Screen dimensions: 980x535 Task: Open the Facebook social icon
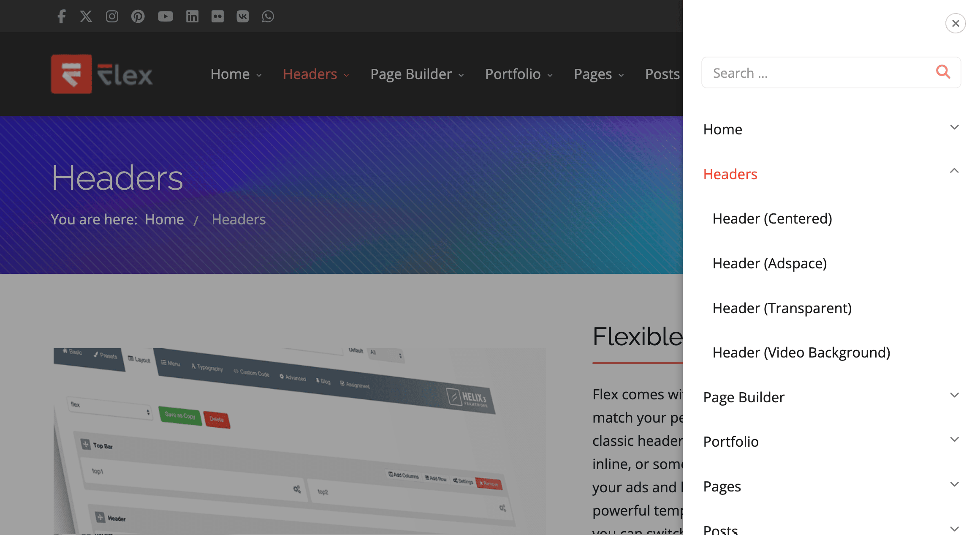point(61,16)
